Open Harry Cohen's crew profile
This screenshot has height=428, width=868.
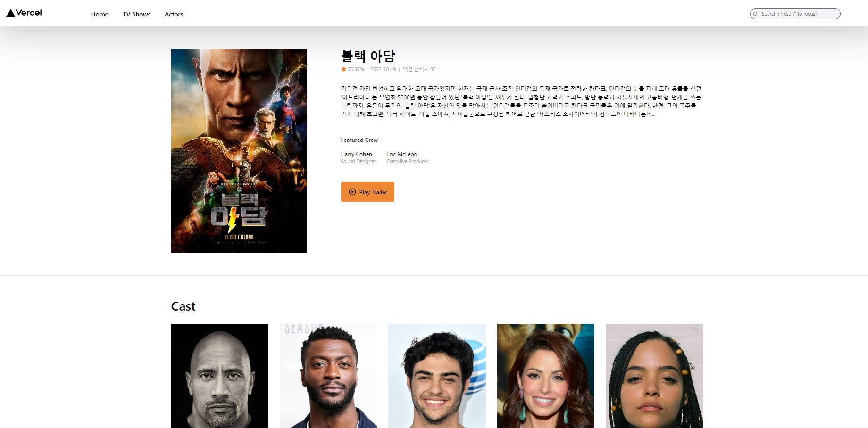(x=356, y=154)
